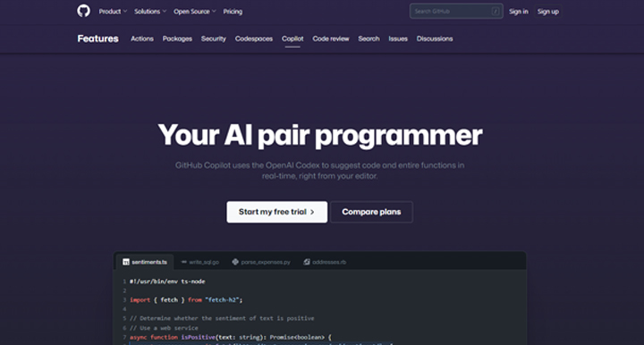Expand the Solutions dropdown menu
The height and width of the screenshot is (345, 644).
(x=150, y=12)
